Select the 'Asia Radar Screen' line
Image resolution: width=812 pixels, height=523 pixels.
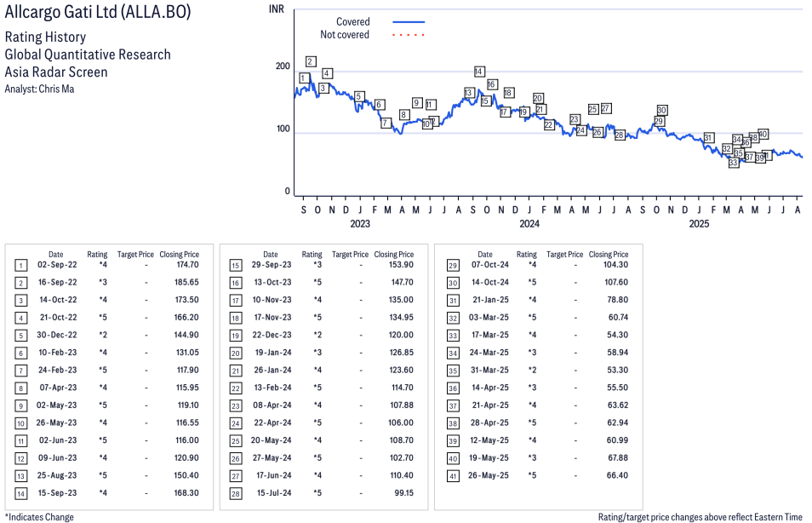point(56,72)
